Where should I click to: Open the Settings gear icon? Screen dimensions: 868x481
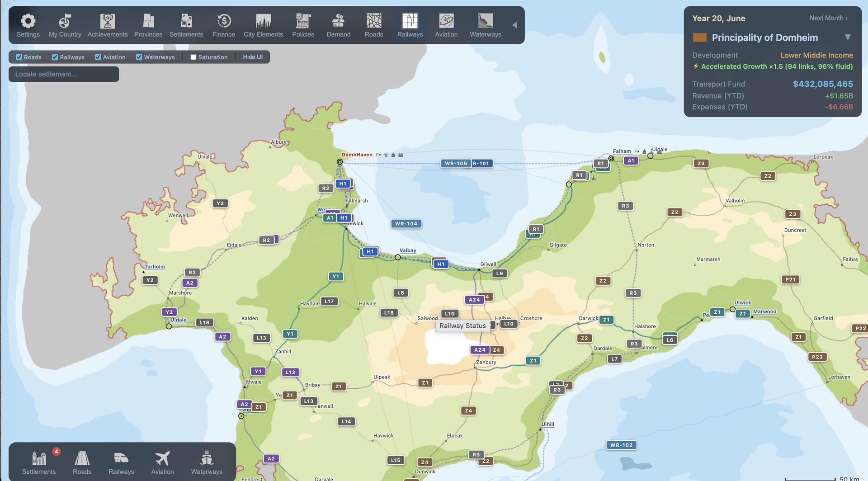(28, 21)
